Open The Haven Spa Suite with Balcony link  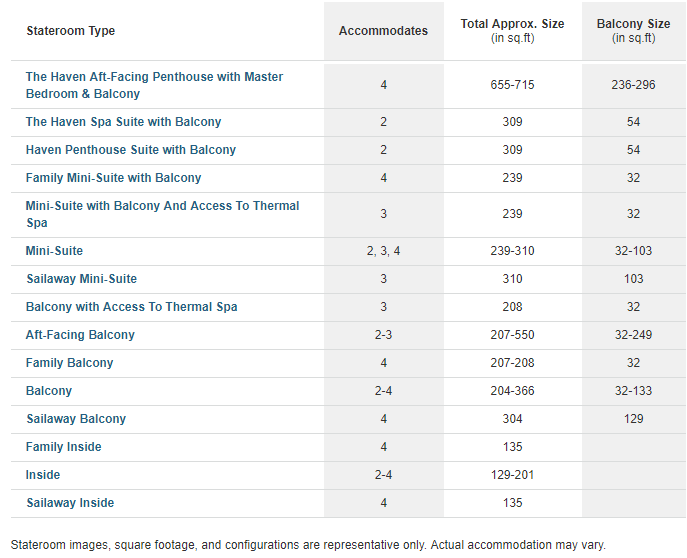[123, 122]
